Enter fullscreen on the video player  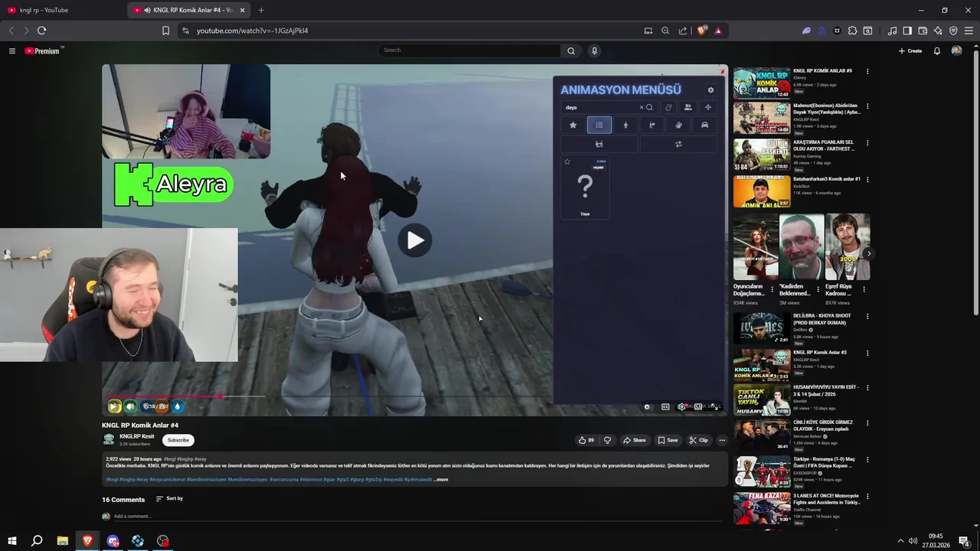[715, 406]
